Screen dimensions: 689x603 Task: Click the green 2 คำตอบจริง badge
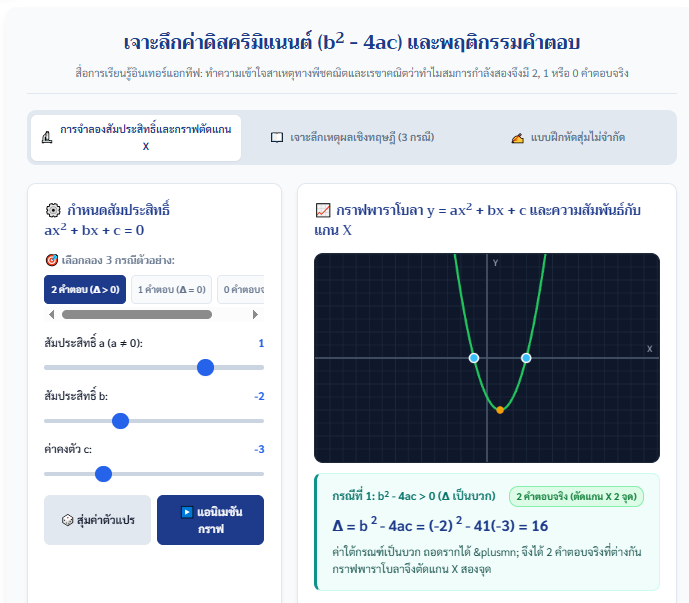[576, 497]
